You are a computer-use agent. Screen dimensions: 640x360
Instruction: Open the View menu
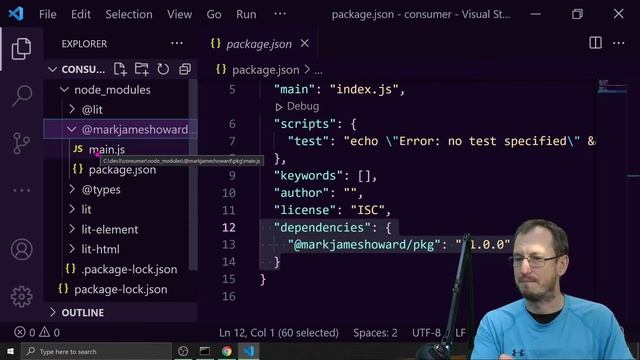(180, 14)
